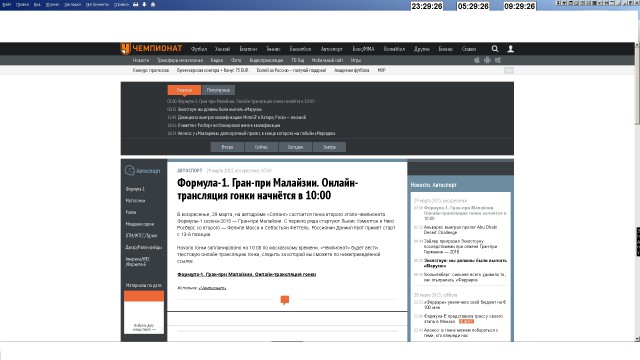Image resolution: width=640 pixels, height=360 pixels.
Task: Open the МИР link
Action: click(382, 70)
